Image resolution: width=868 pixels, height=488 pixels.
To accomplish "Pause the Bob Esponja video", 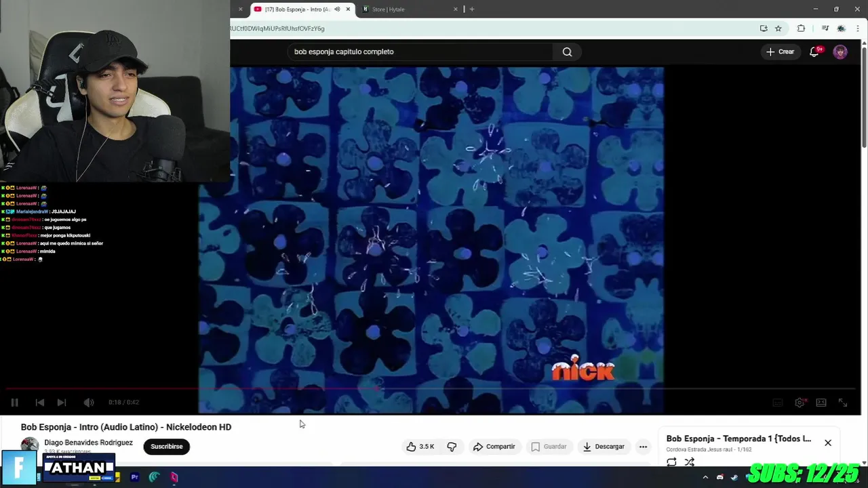I will [14, 403].
